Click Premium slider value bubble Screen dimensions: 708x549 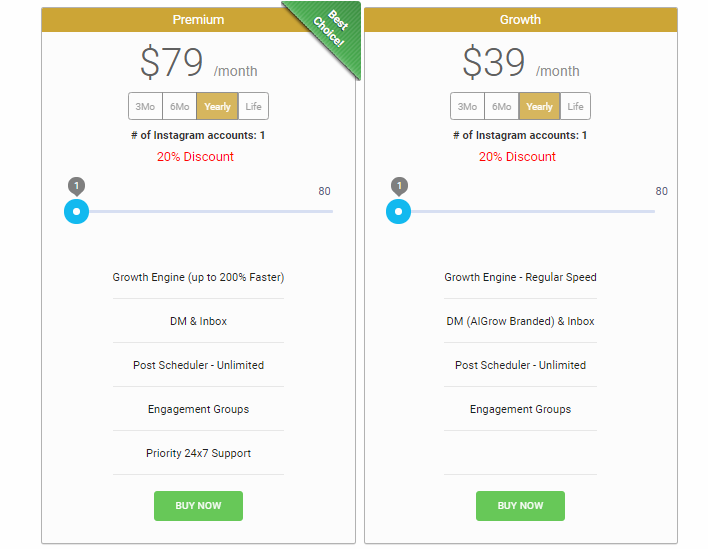(x=77, y=186)
